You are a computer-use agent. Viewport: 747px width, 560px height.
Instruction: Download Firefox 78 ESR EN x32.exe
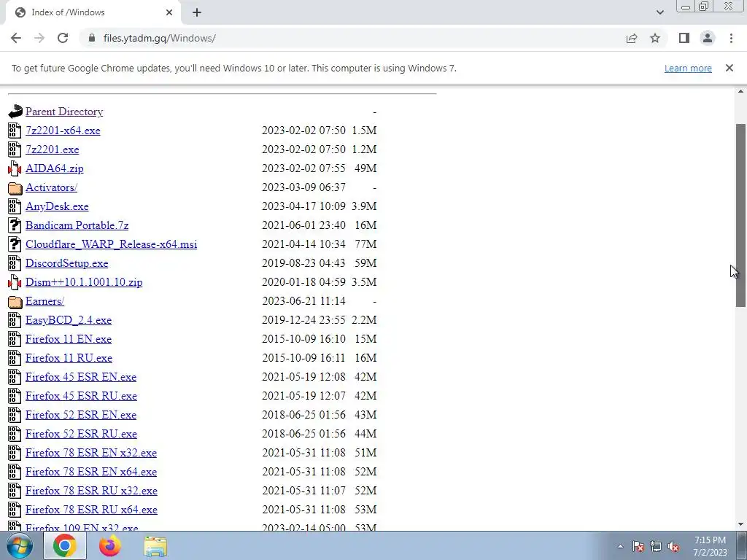(x=91, y=453)
